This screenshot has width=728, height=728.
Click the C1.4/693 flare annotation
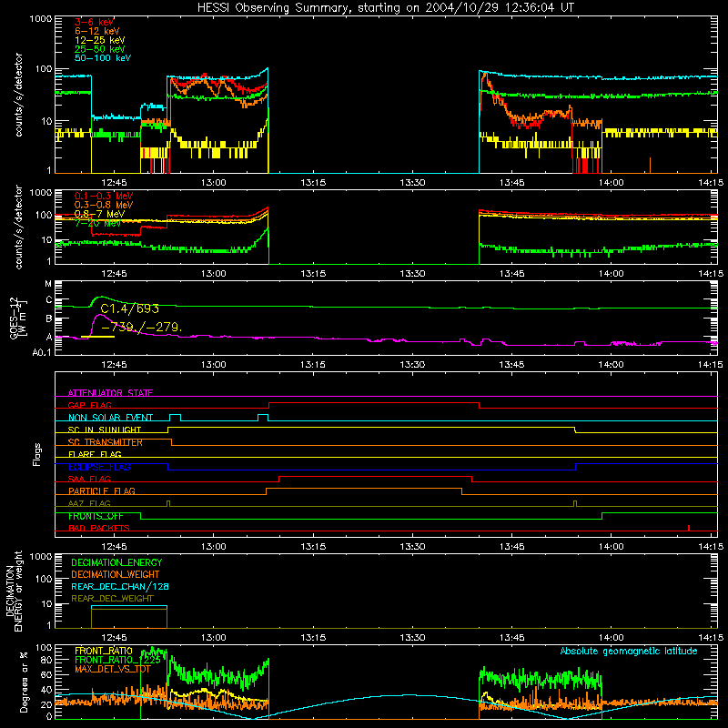coord(129,308)
